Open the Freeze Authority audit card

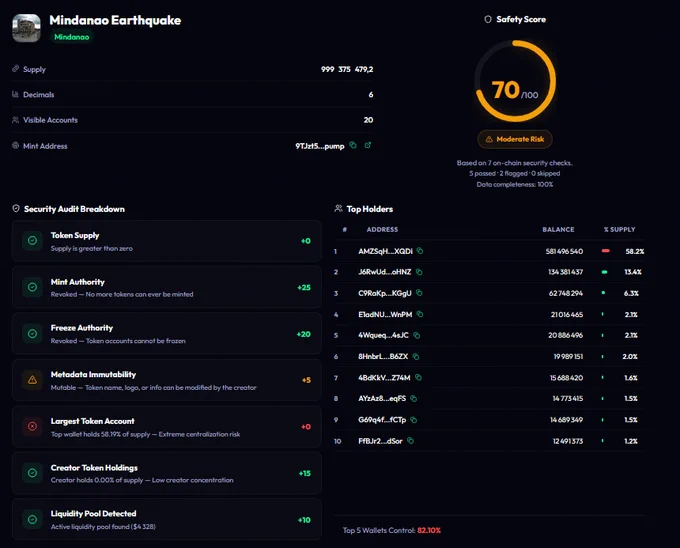click(x=167, y=333)
